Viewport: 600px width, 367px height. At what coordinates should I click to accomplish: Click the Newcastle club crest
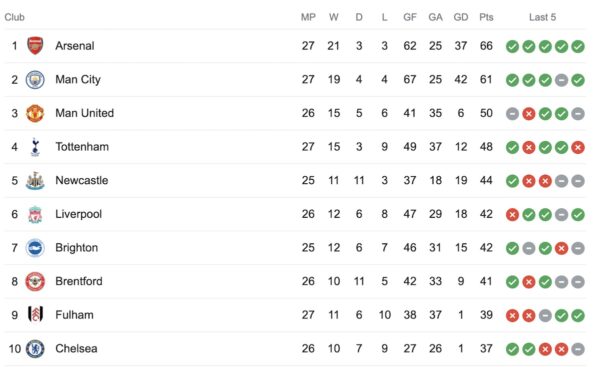(x=35, y=181)
